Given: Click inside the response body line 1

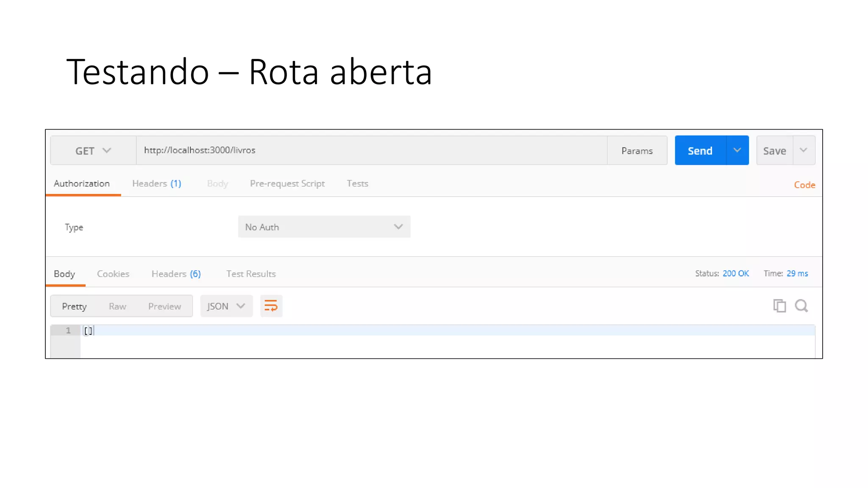Looking at the screenshot, I should (448, 330).
